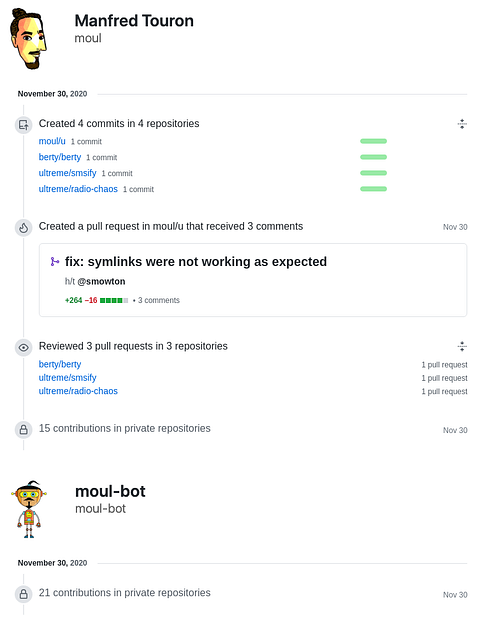This screenshot has width=480, height=643.
Task: Open the moul/u repository link
Action: tap(52, 141)
